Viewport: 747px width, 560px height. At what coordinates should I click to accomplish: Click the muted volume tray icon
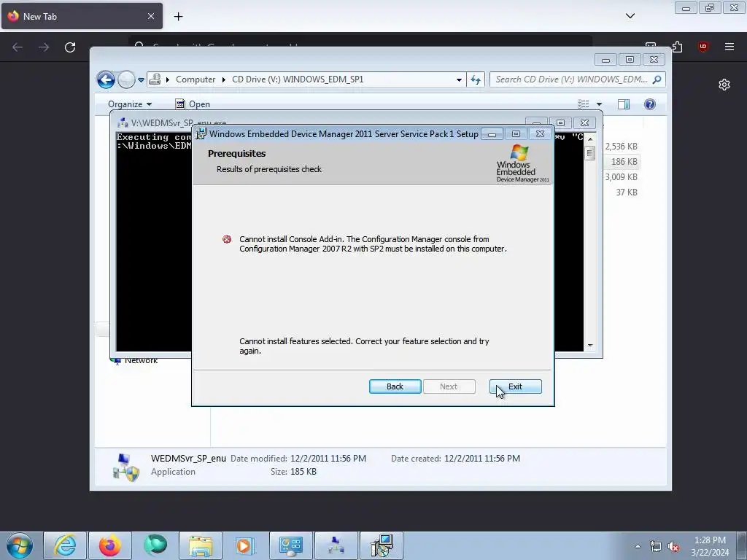point(673,547)
